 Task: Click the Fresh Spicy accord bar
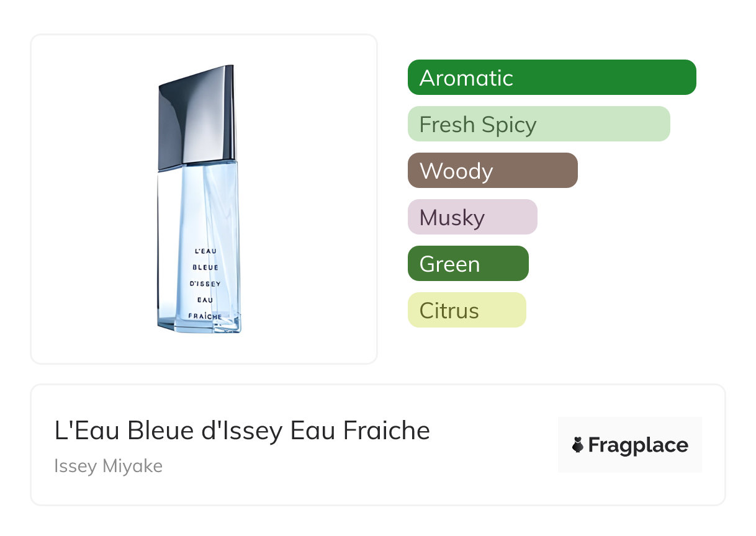click(538, 124)
